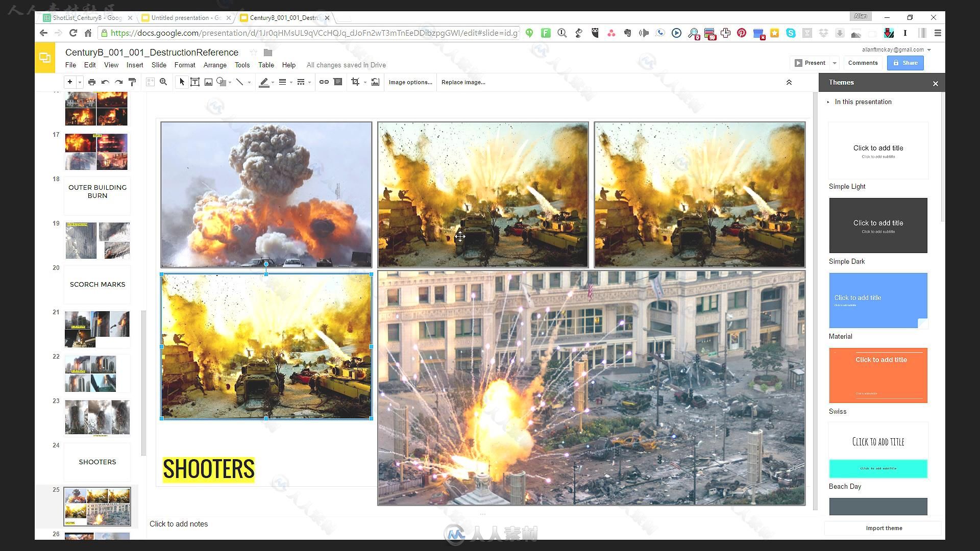The height and width of the screenshot is (551, 980).
Task: Redo the last action
Action: tap(119, 82)
